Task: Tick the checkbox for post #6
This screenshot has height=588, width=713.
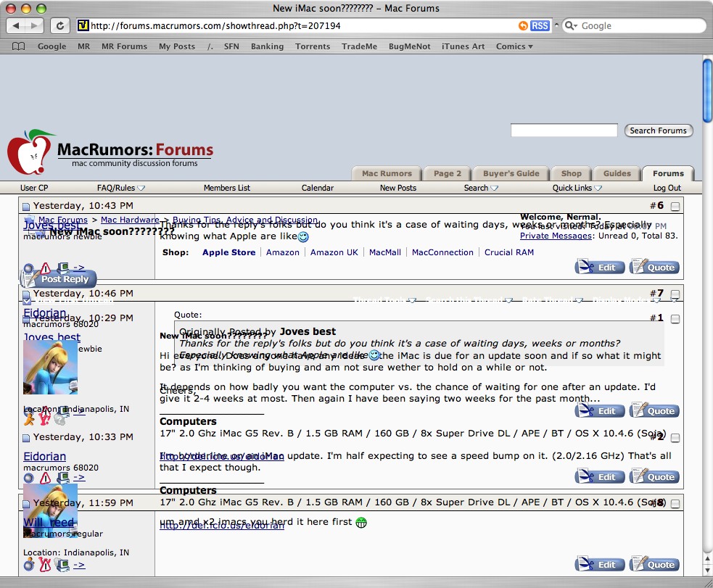Action: (675, 207)
